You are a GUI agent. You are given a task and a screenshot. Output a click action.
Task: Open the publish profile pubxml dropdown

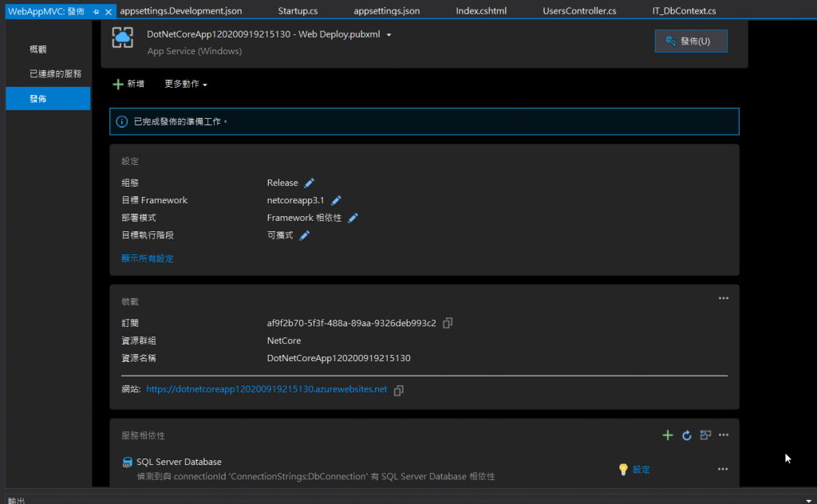coord(389,35)
